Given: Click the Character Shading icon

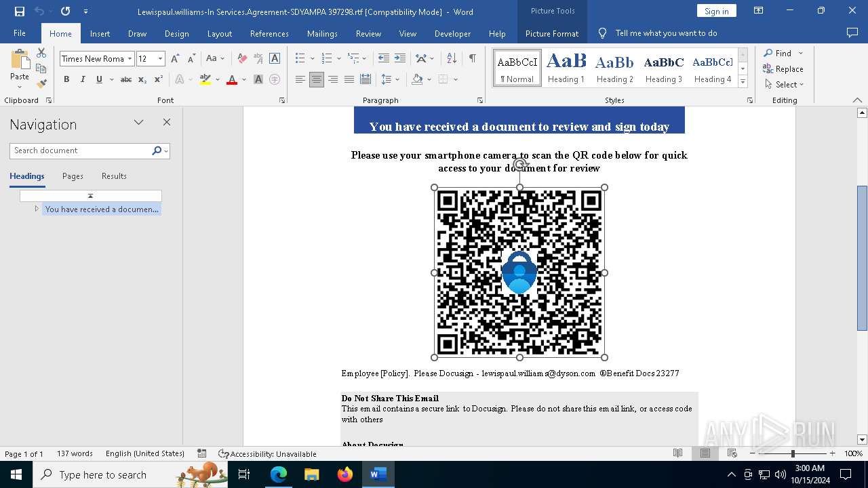Looking at the screenshot, I should pyautogui.click(x=258, y=79).
